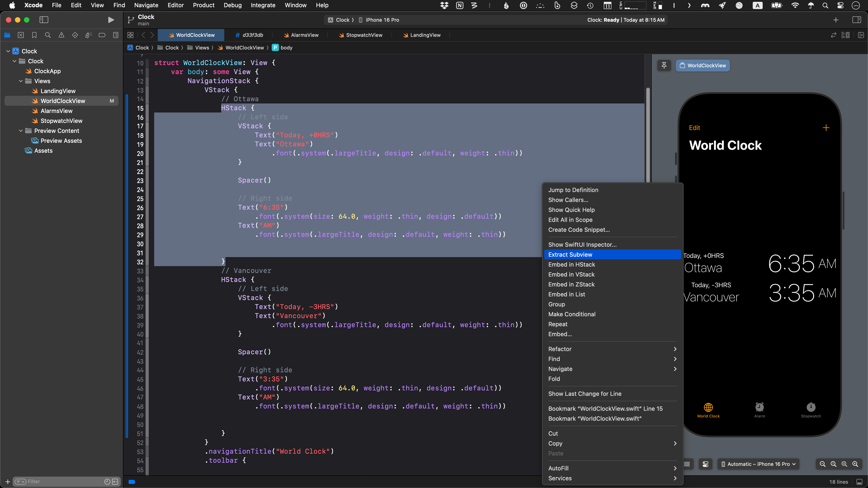Screen dimensions: 868x488
Task: Click the code editor vertical scrollbar
Action: click(x=648, y=135)
